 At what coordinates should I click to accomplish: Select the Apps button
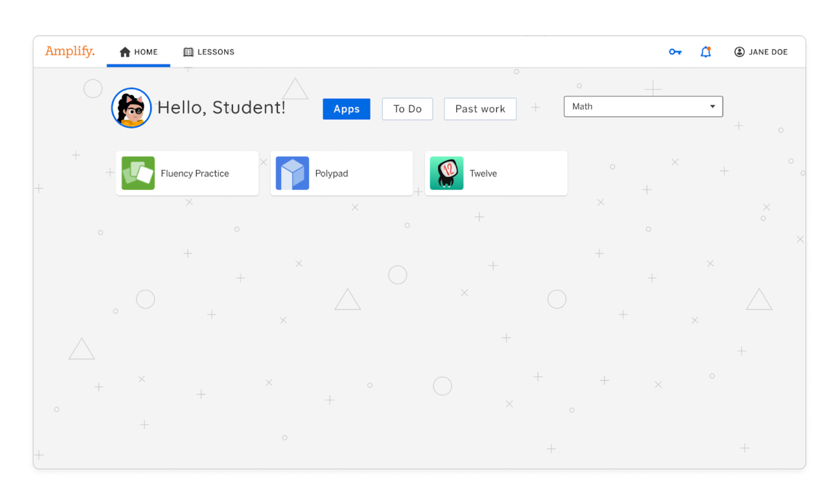point(347,109)
